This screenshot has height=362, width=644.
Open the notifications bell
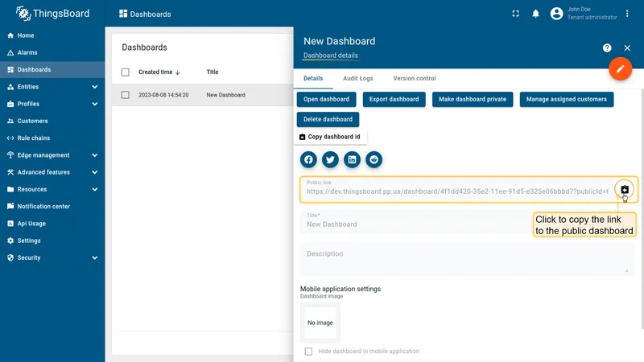click(x=535, y=14)
